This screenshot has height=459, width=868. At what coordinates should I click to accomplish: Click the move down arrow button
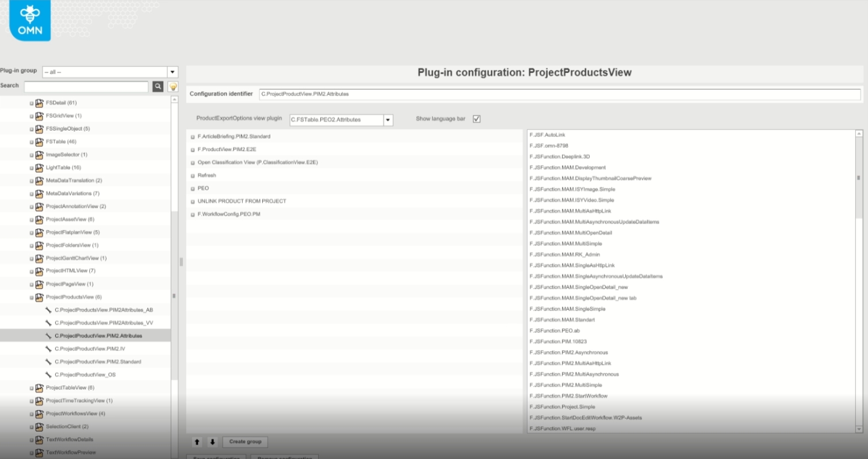(x=212, y=442)
